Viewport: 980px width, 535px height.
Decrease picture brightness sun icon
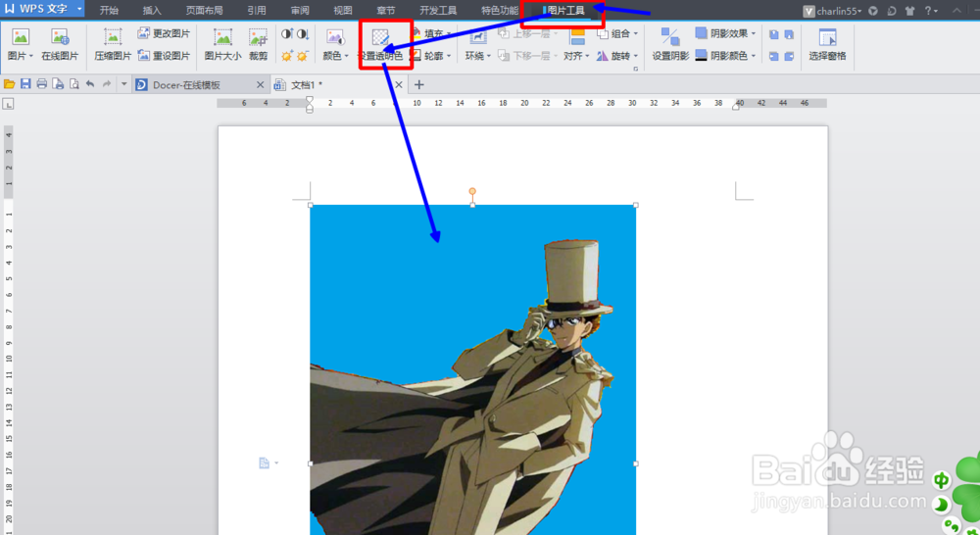click(x=303, y=56)
